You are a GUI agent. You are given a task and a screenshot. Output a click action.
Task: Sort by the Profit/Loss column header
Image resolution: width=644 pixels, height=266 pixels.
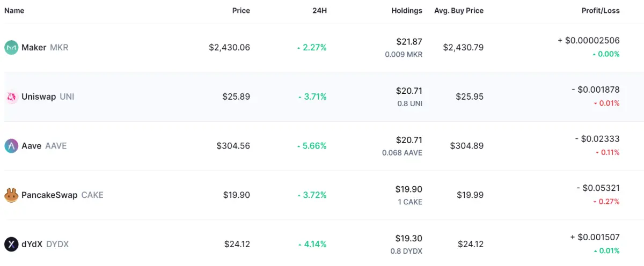click(601, 11)
